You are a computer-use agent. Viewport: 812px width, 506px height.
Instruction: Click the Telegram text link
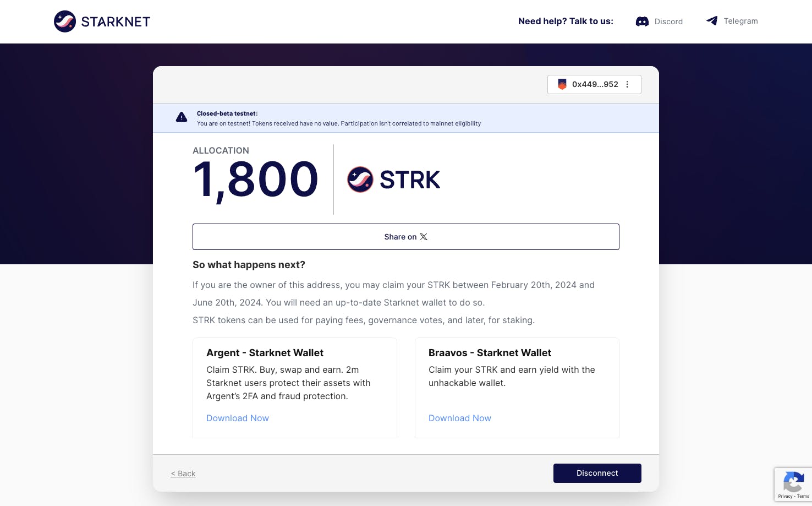point(740,21)
